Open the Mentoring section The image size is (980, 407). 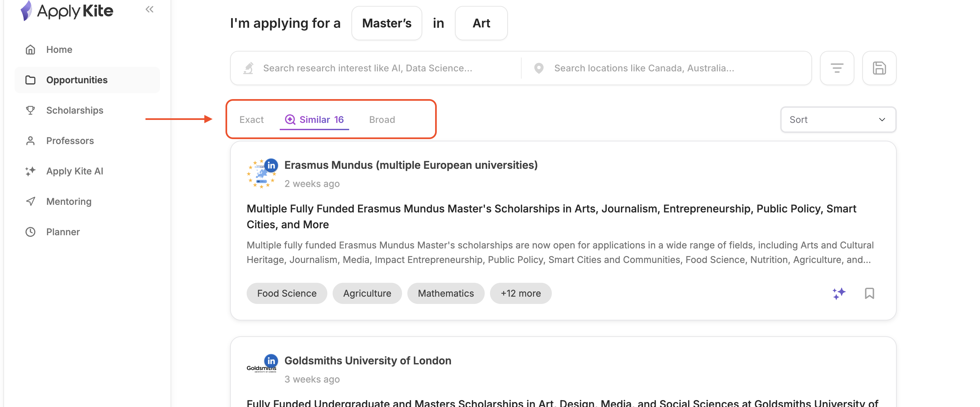69,202
